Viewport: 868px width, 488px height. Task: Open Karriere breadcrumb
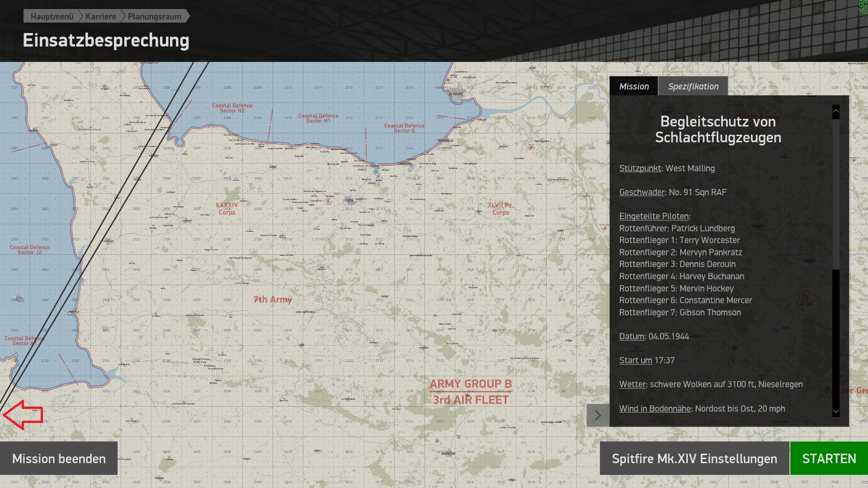click(x=100, y=16)
